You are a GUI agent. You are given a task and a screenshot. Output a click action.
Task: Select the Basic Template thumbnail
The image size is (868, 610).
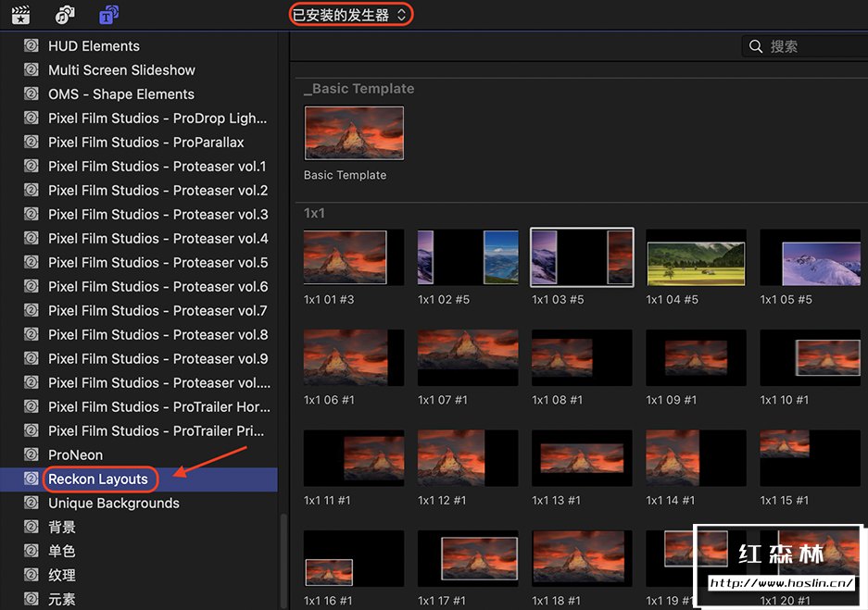pyautogui.click(x=354, y=132)
